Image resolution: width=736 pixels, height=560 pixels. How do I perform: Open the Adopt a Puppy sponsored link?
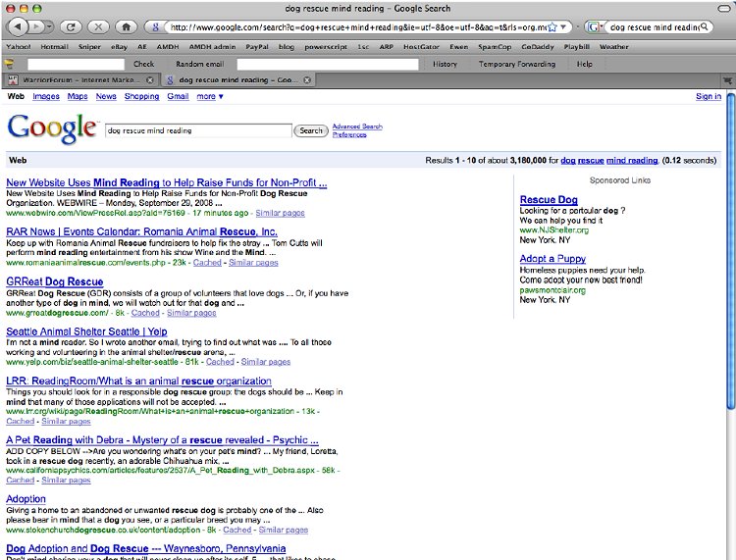tap(552, 259)
